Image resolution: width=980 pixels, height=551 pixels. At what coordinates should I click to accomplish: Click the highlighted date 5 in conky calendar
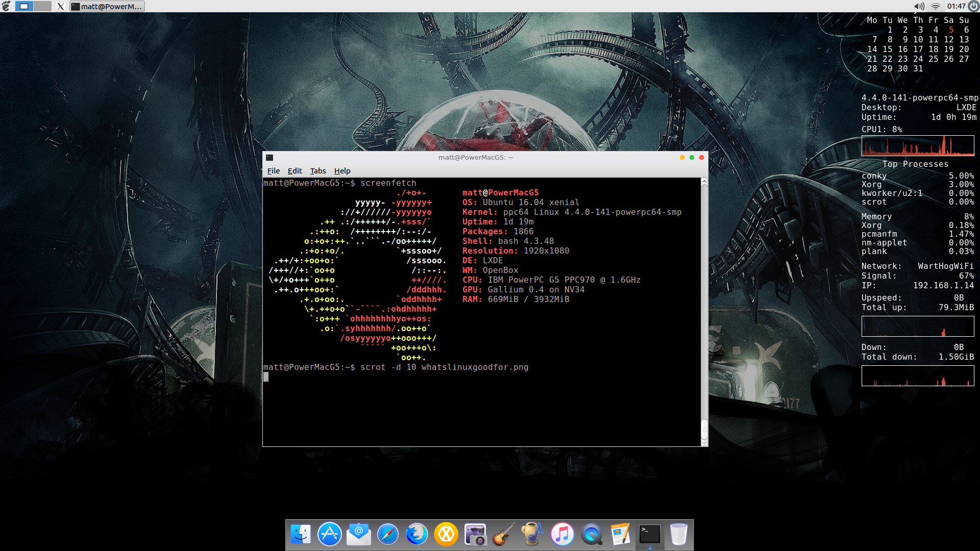pos(951,30)
